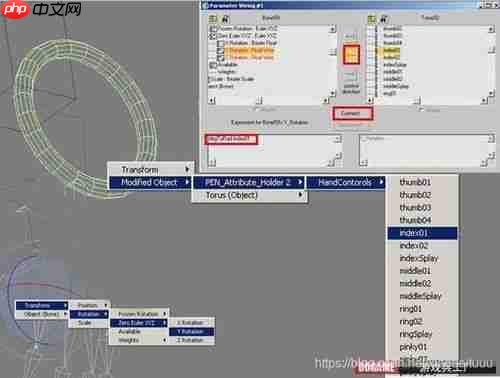Select highlighted index01 in right tree
The height and width of the screenshot is (378, 500).
click(x=391, y=50)
